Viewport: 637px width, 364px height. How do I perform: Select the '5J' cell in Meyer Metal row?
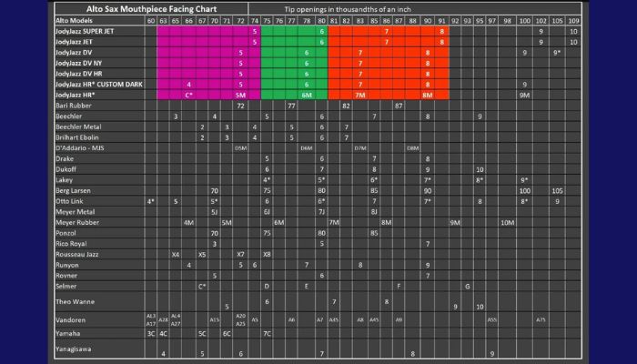pos(215,212)
